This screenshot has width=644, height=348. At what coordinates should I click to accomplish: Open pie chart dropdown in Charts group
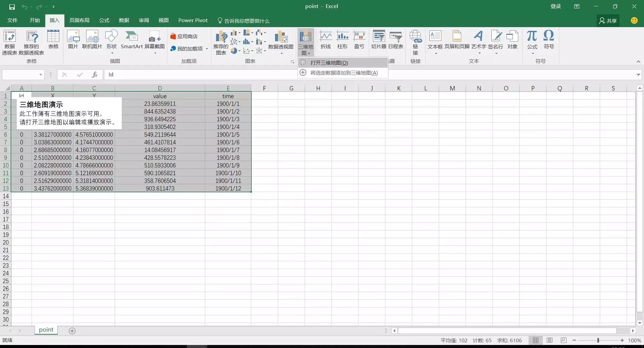[239, 51]
